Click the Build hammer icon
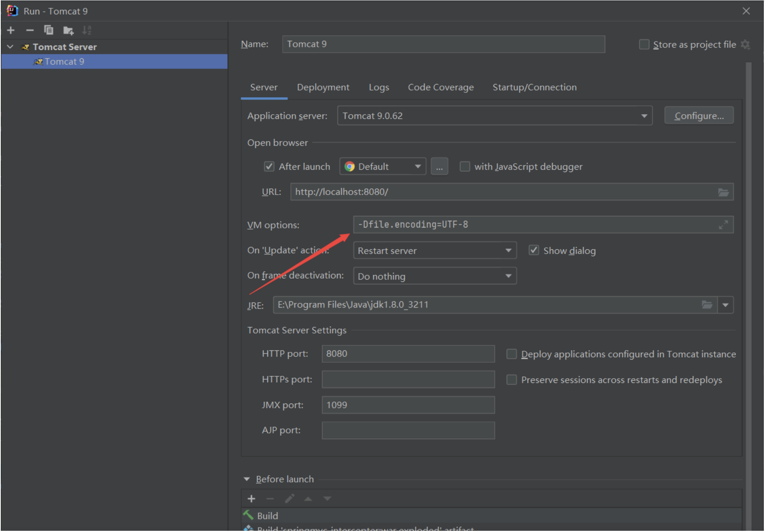 point(248,515)
